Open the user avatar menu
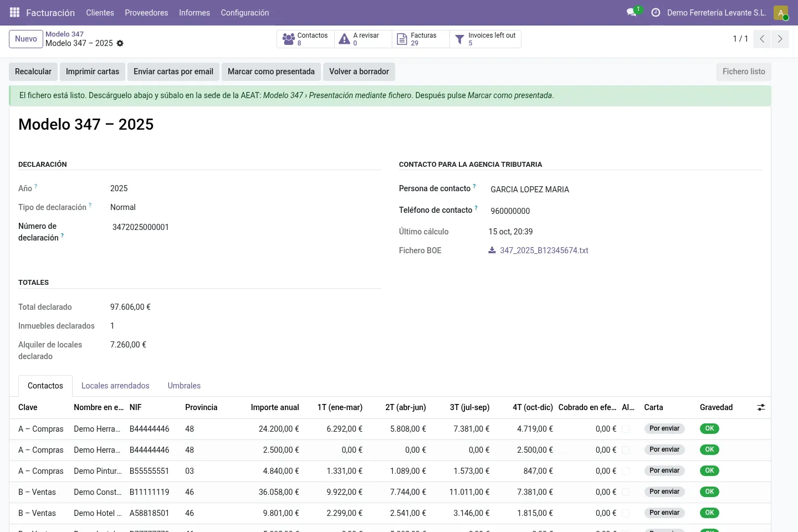This screenshot has height=532, width=798. point(781,12)
